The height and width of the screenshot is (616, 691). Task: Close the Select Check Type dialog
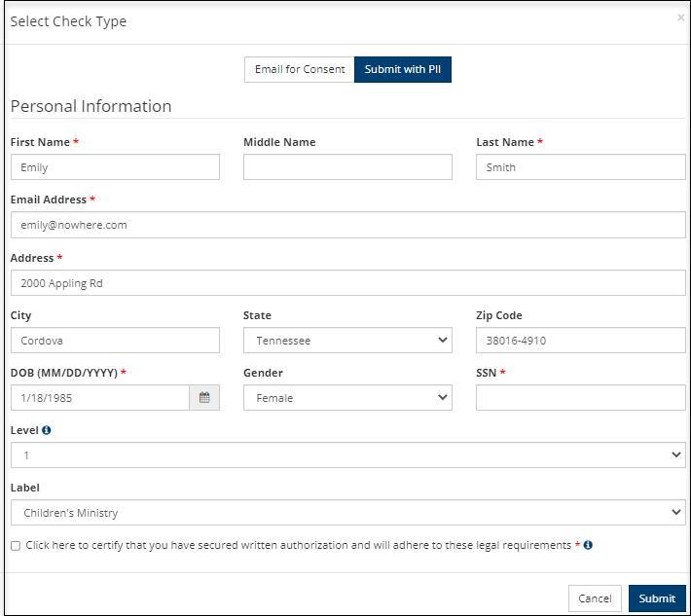click(681, 18)
